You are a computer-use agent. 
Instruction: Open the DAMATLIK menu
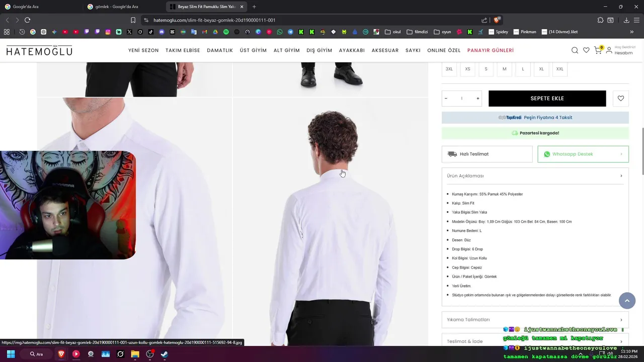220,50
